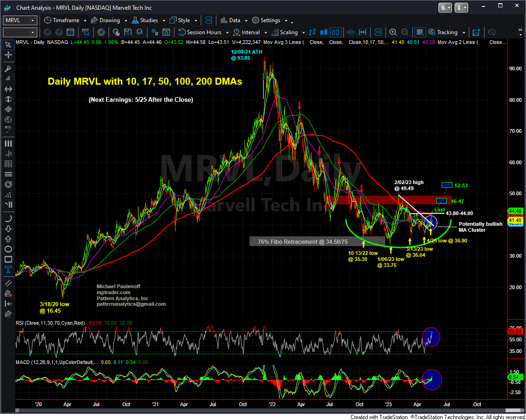
Task: Select the time cycle circle tool
Action: coord(8,120)
